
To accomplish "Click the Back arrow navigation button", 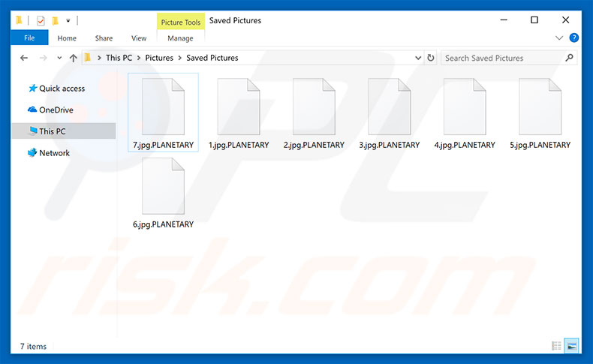I will (x=24, y=58).
